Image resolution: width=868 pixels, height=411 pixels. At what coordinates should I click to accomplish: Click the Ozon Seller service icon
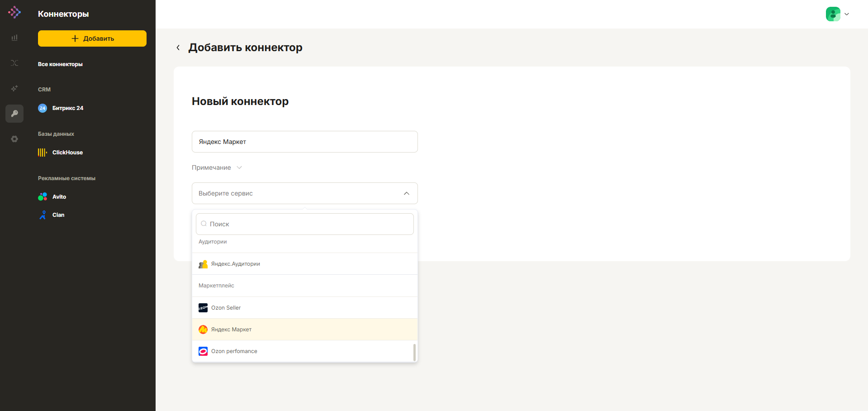tap(203, 308)
